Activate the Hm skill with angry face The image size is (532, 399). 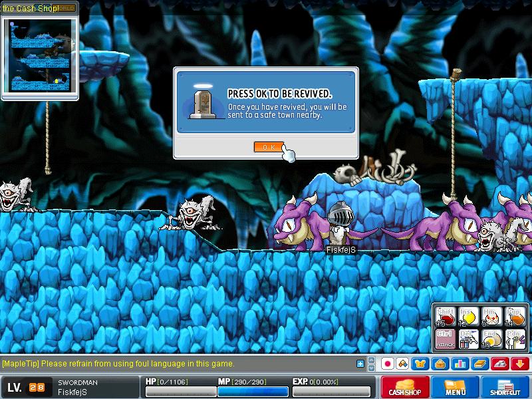click(492, 317)
